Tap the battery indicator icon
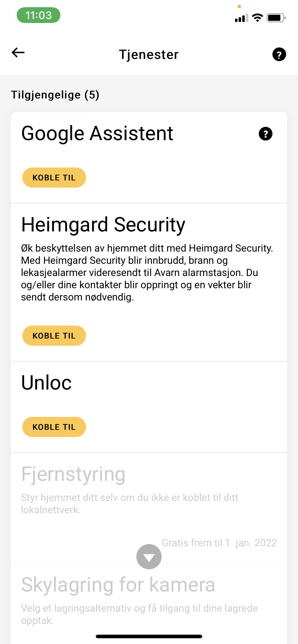Screen dimensions: 298x644 276,18
